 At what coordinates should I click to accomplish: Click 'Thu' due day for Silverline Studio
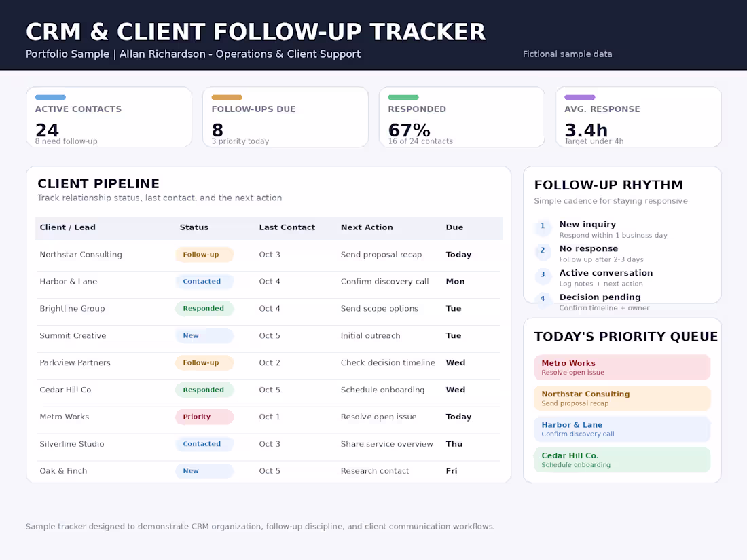[454, 444]
